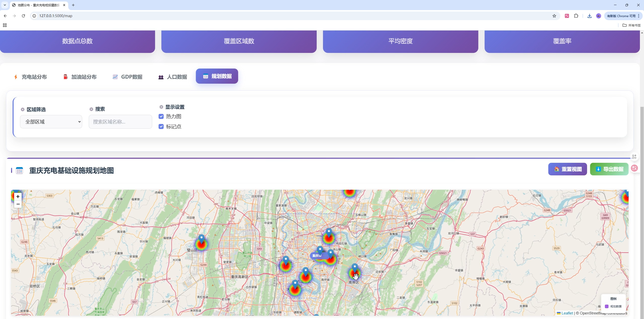
Task: Focus the 搜索区域名称 search field
Action: point(120,122)
